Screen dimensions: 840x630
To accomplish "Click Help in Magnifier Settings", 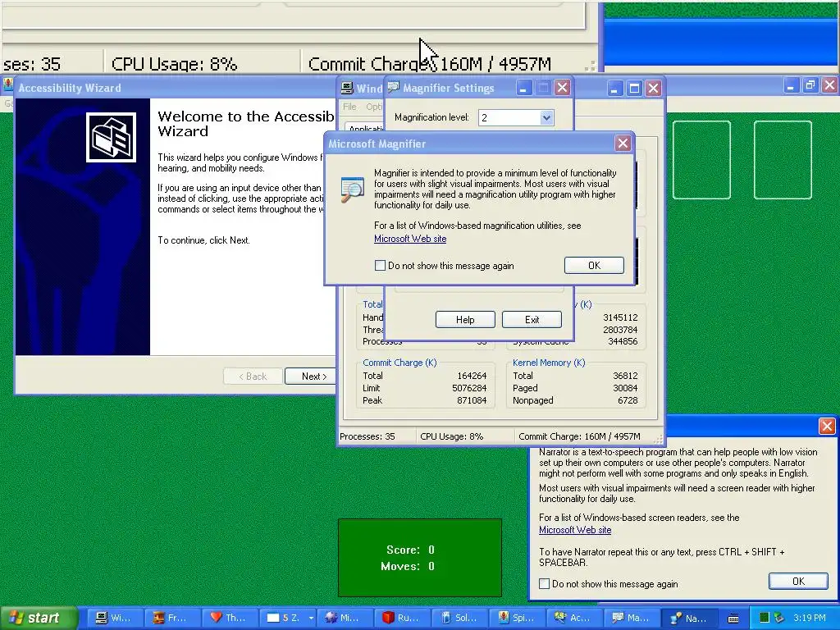I will (x=465, y=320).
